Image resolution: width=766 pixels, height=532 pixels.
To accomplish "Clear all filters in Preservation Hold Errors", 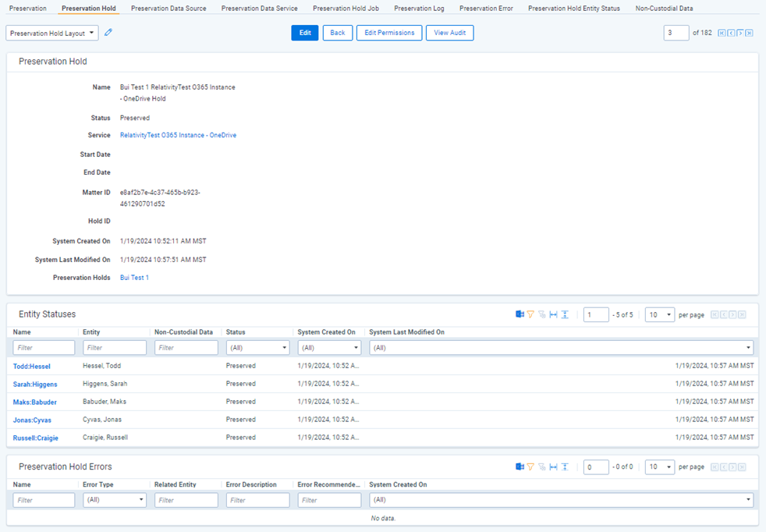I will pyautogui.click(x=542, y=467).
